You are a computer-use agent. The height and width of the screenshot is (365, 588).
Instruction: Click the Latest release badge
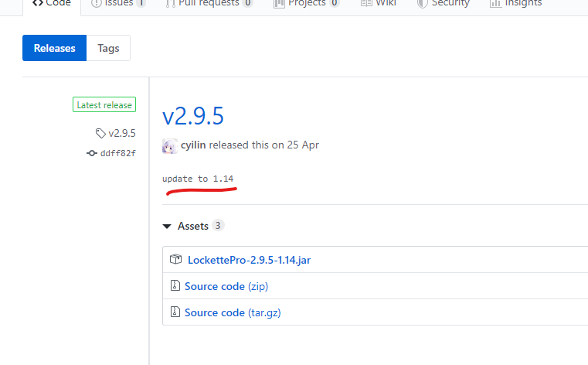(104, 104)
